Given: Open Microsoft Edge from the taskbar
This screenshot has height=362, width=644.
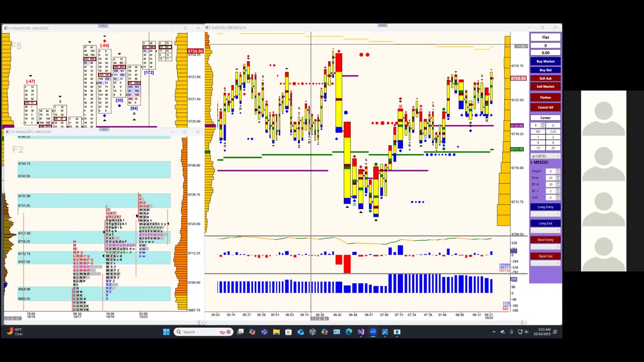Looking at the screenshot, I should pyautogui.click(x=349, y=332).
